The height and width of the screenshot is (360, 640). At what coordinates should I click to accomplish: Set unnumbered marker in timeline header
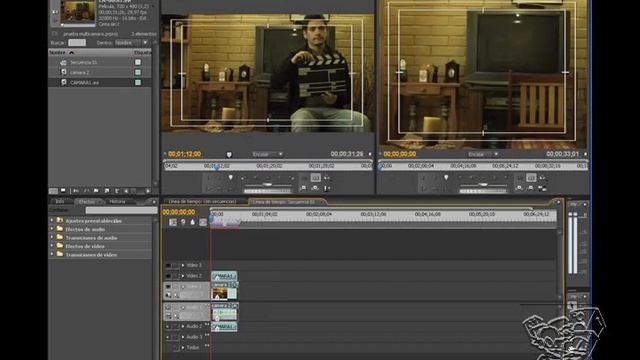point(192,222)
